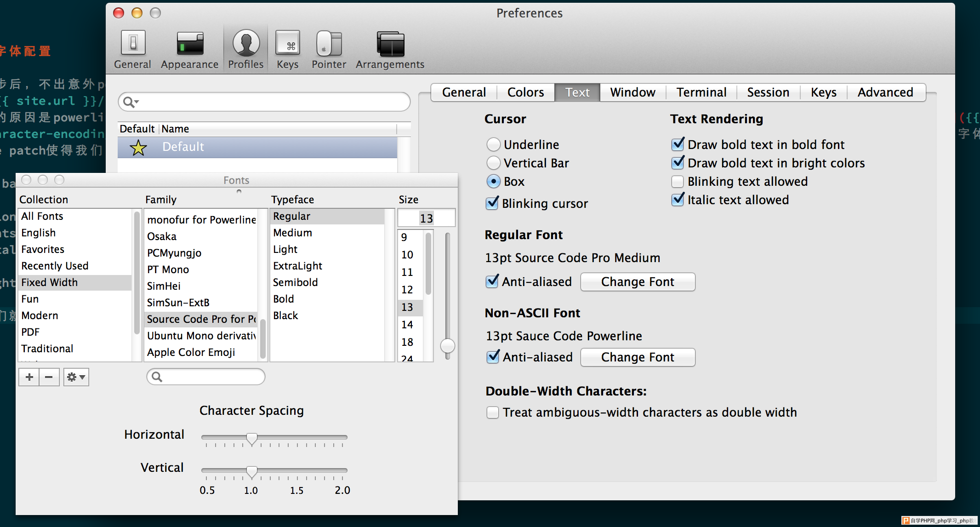The image size is (980, 527).
Task: Click Change Font for Non-ASCII Font
Action: [637, 356]
